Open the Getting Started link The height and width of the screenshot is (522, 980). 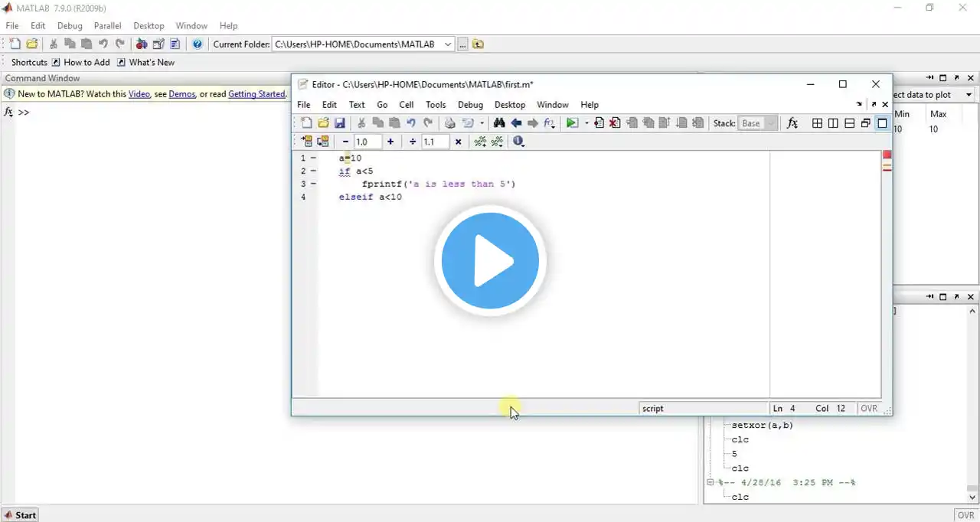tap(256, 94)
